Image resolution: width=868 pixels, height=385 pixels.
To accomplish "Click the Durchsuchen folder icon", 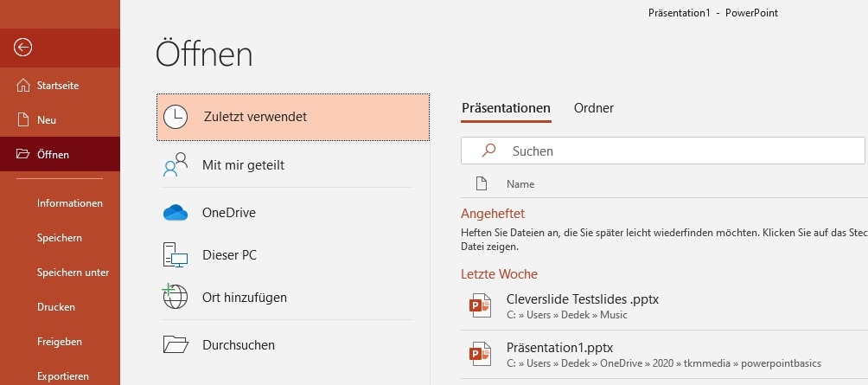I will coord(176,344).
